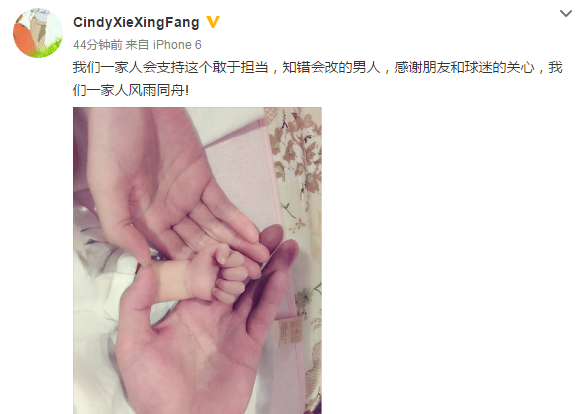586x414 pixels.
Task: Click the text line ending 风雨同舟!
Action: (x=131, y=90)
